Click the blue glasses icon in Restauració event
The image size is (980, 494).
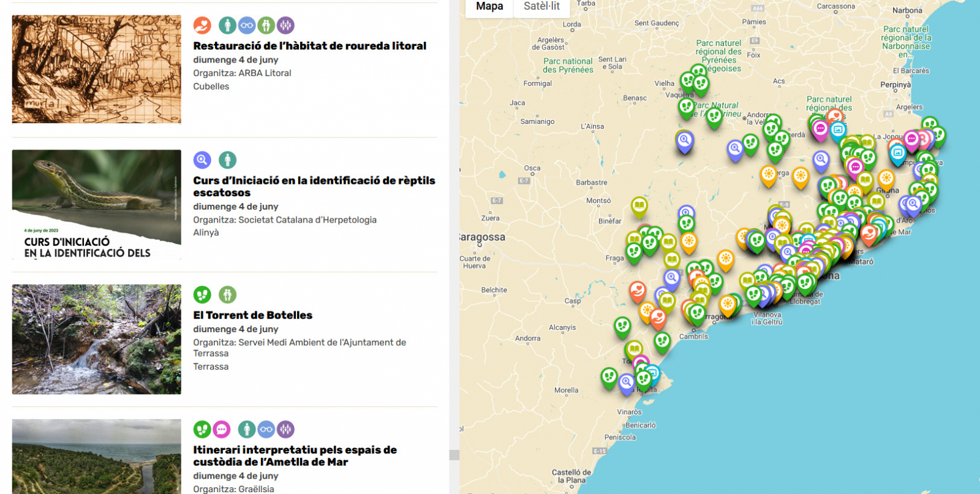point(247,25)
